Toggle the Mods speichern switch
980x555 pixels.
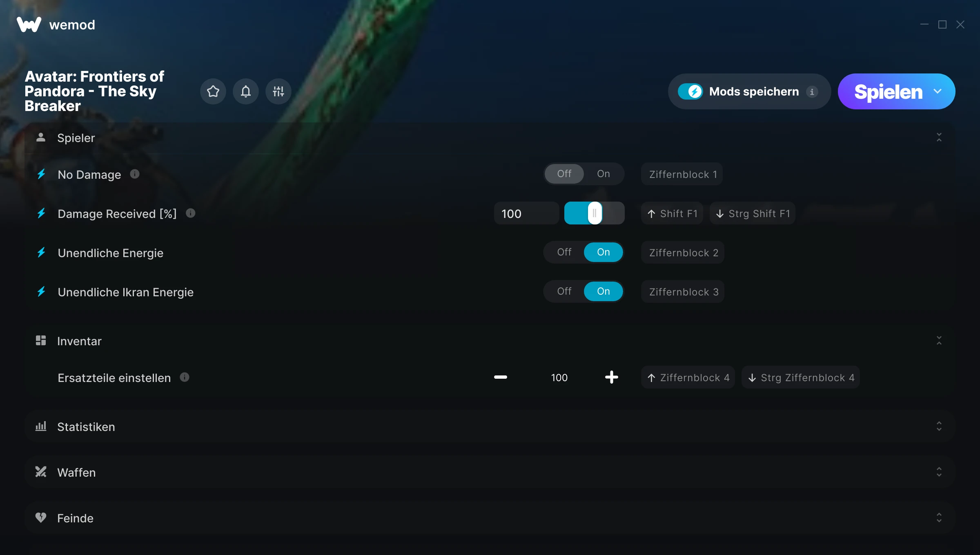click(690, 91)
